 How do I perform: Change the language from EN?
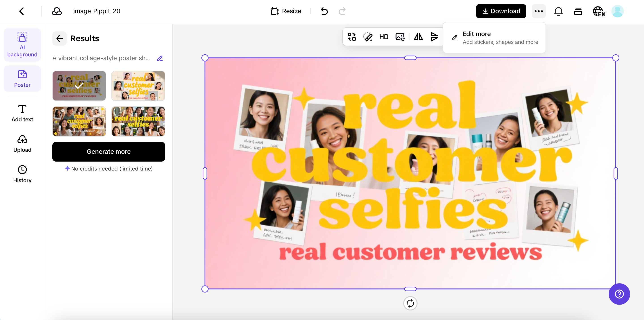(x=599, y=11)
